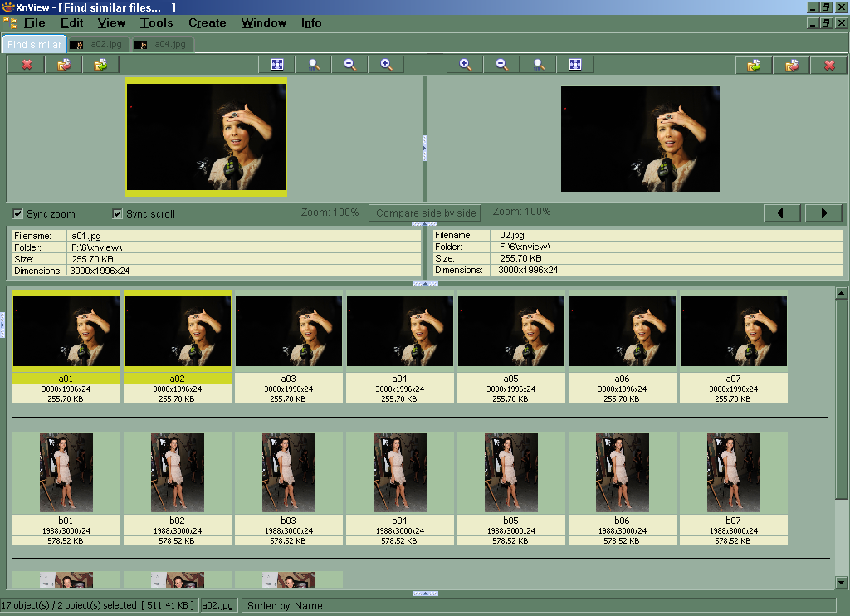The width and height of the screenshot is (850, 616).
Task: Fit left image to window
Action: coord(277,65)
